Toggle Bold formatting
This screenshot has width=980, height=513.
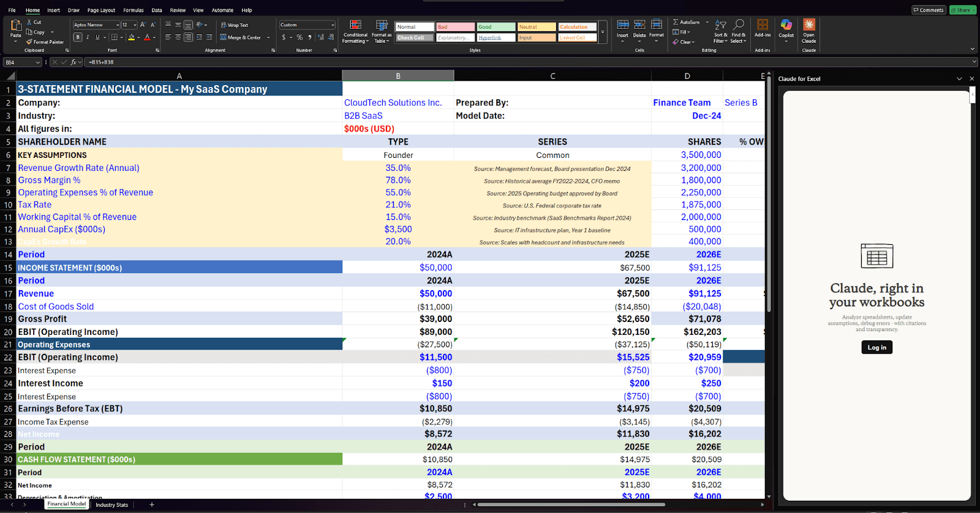coord(78,37)
